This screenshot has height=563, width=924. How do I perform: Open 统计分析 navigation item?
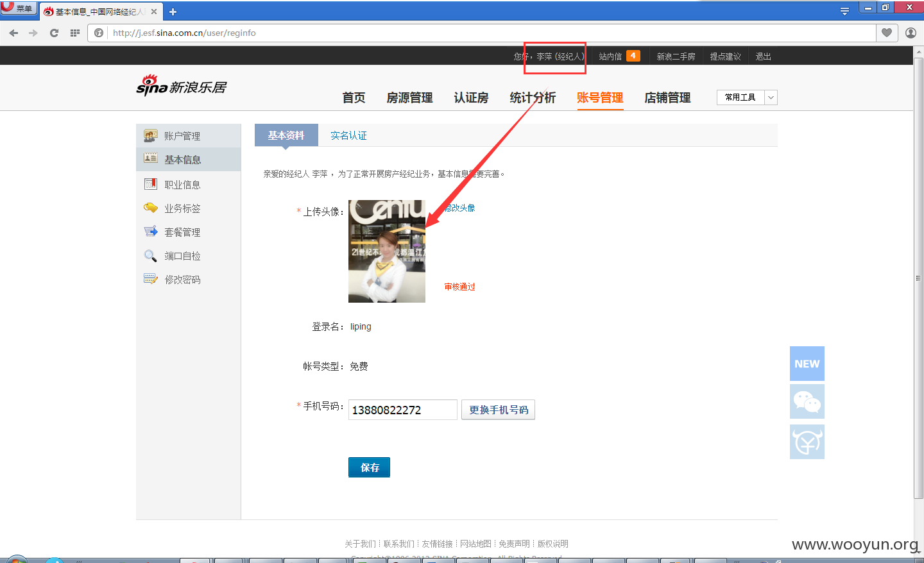point(533,97)
